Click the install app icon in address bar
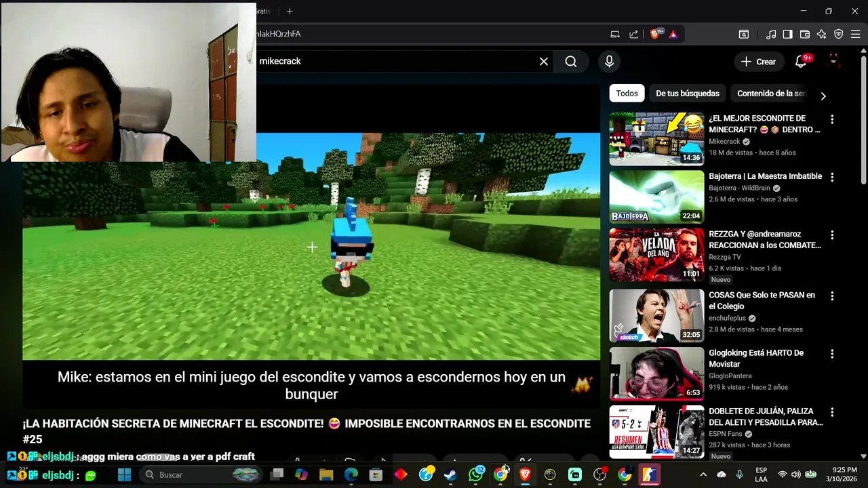 [x=615, y=34]
